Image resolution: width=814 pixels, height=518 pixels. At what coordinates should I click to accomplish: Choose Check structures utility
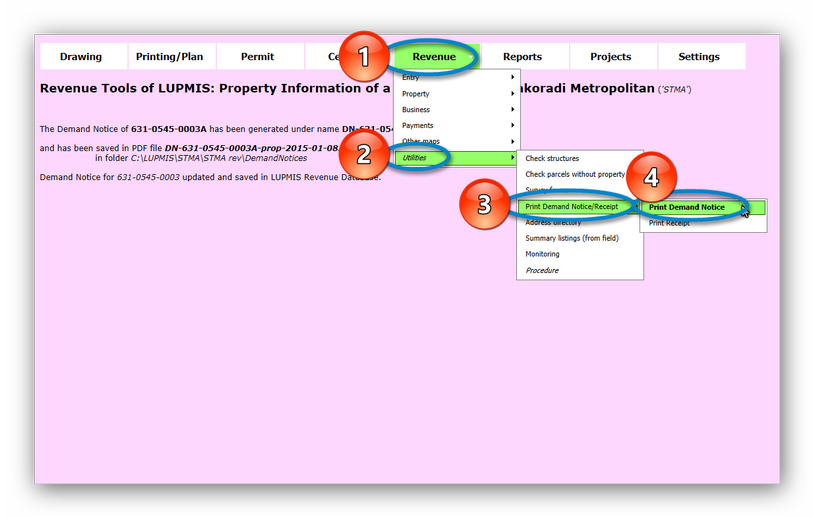[x=580, y=158]
